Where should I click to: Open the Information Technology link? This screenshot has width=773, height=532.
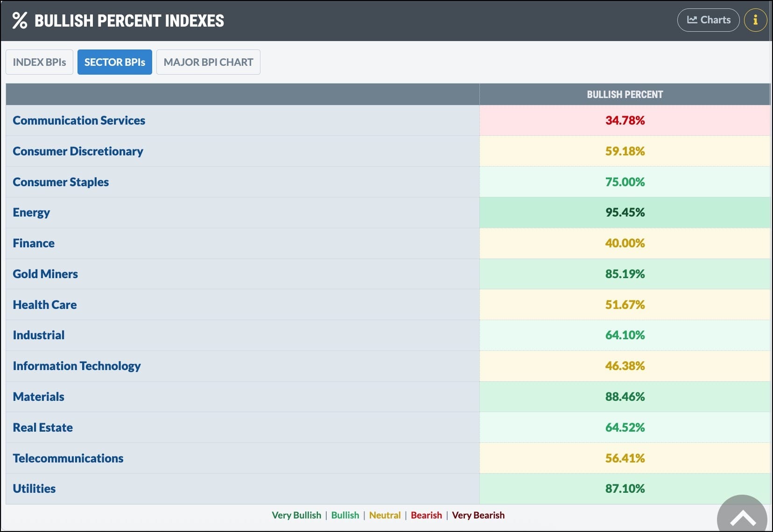click(x=77, y=366)
